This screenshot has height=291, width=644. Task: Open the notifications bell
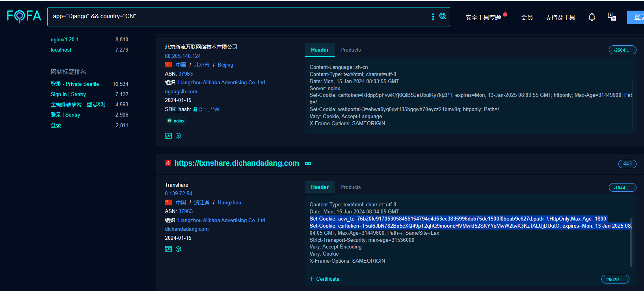592,17
